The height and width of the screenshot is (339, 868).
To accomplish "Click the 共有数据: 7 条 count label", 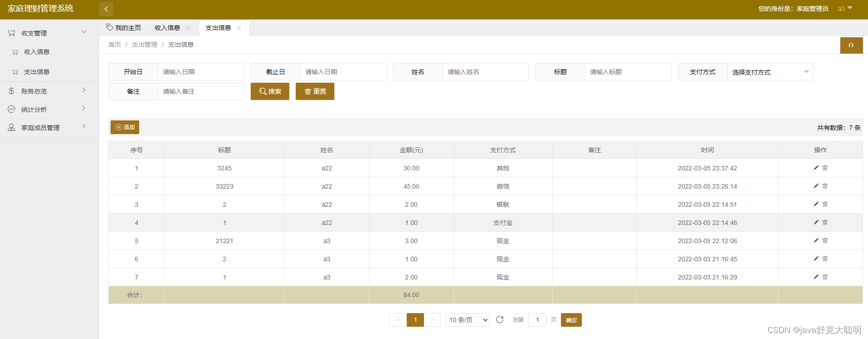I will 838,128.
